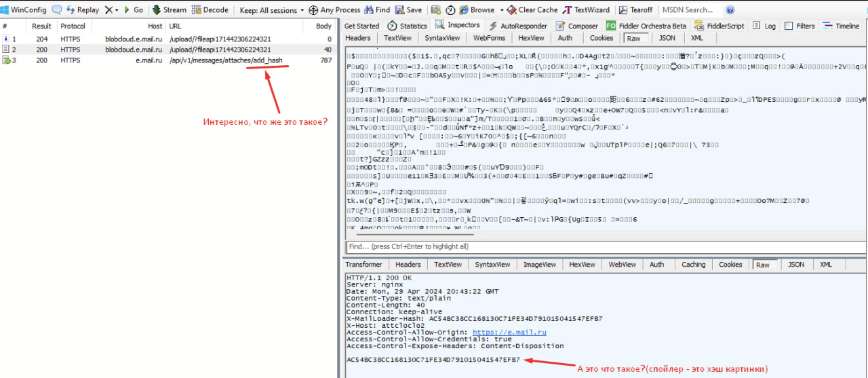Image resolution: width=868 pixels, height=378 pixels.
Task: Select session 3 add_hash request
Action: click(x=168, y=60)
